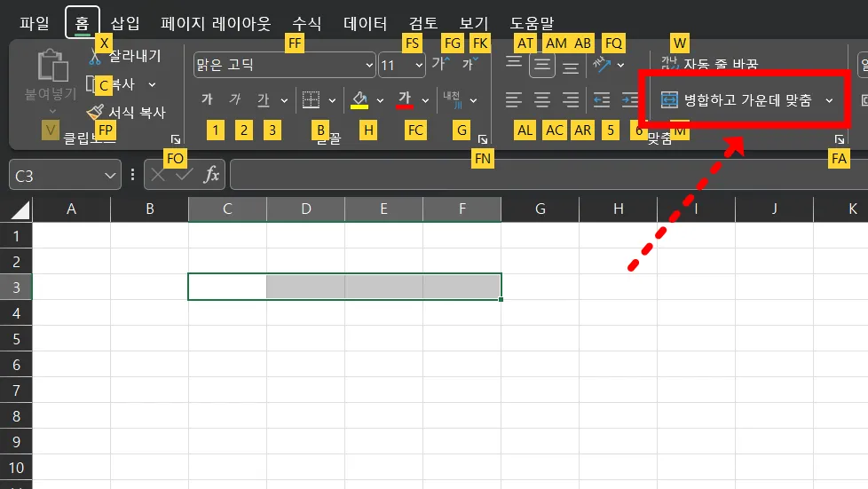Increase font size with the larger 가 button
This screenshot has width=868, height=489.
[x=440, y=64]
